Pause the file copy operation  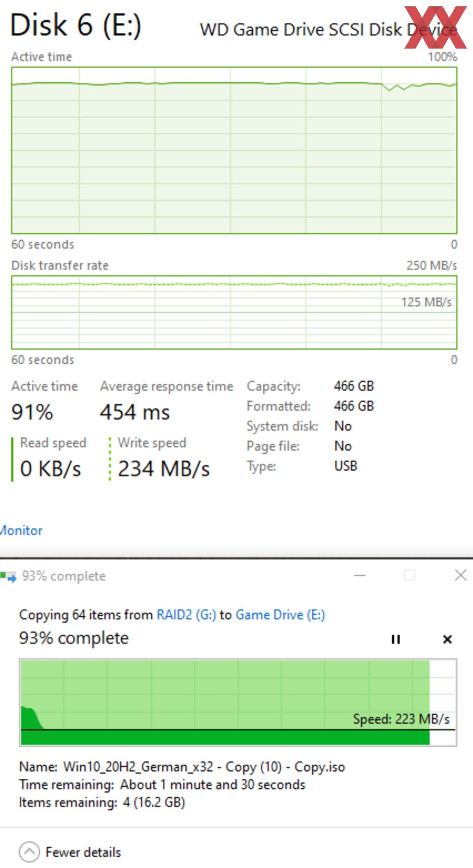(x=395, y=640)
